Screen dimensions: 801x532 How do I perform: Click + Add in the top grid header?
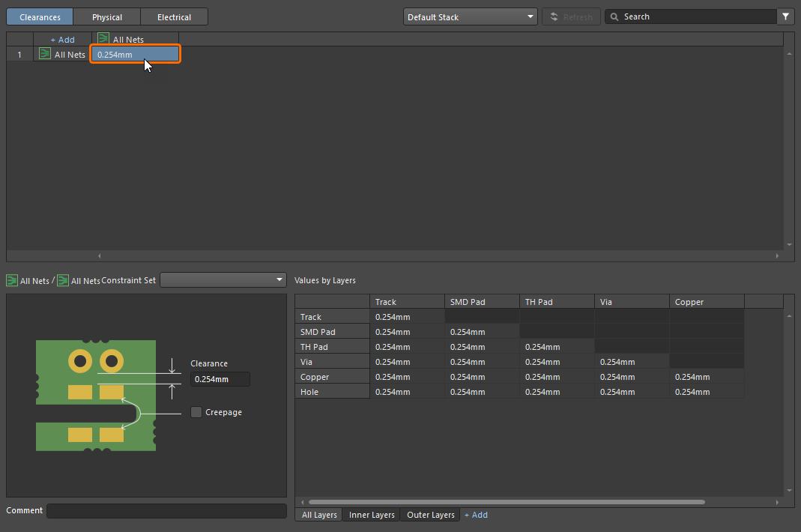point(62,39)
